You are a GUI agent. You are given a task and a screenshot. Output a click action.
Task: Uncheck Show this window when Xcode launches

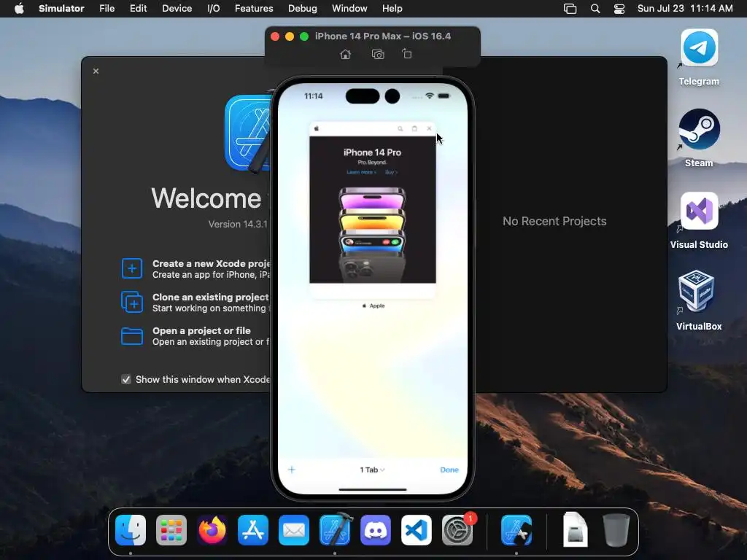tap(126, 379)
